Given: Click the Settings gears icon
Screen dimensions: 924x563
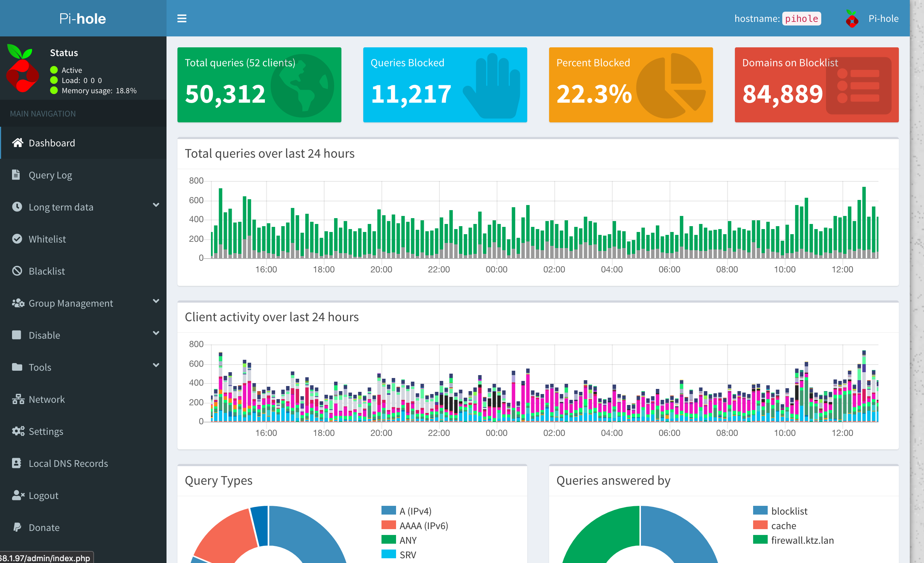Looking at the screenshot, I should tap(18, 431).
